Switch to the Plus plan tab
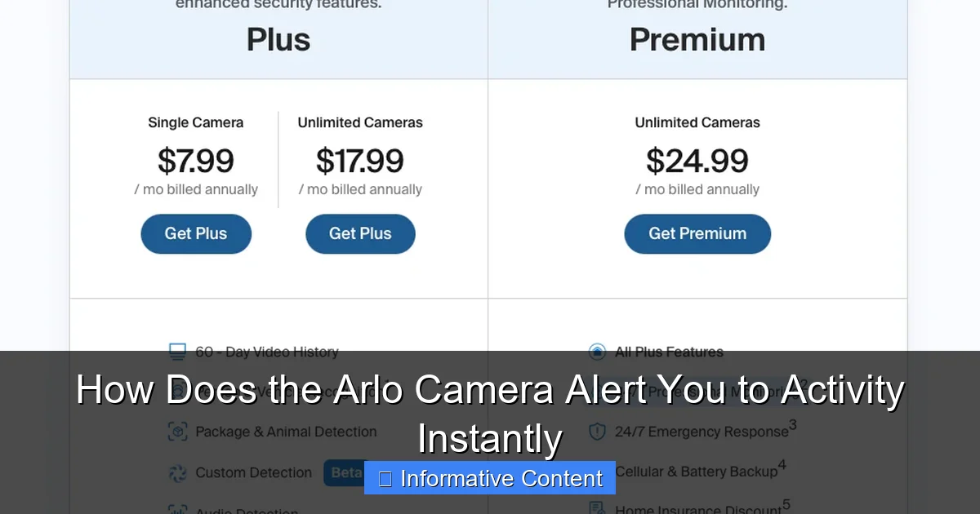 pyautogui.click(x=278, y=39)
